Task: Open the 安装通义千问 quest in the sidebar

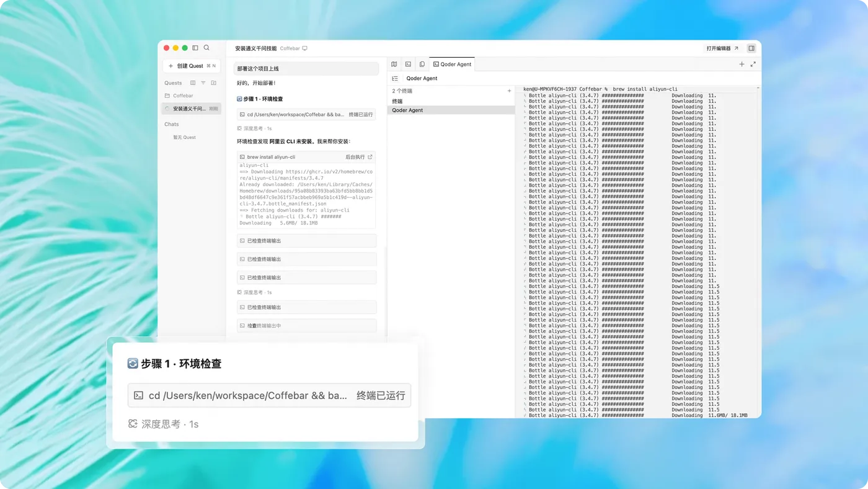Action: 191,109
